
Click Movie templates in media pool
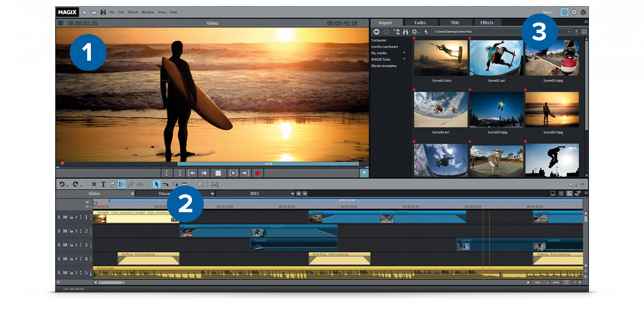click(384, 66)
